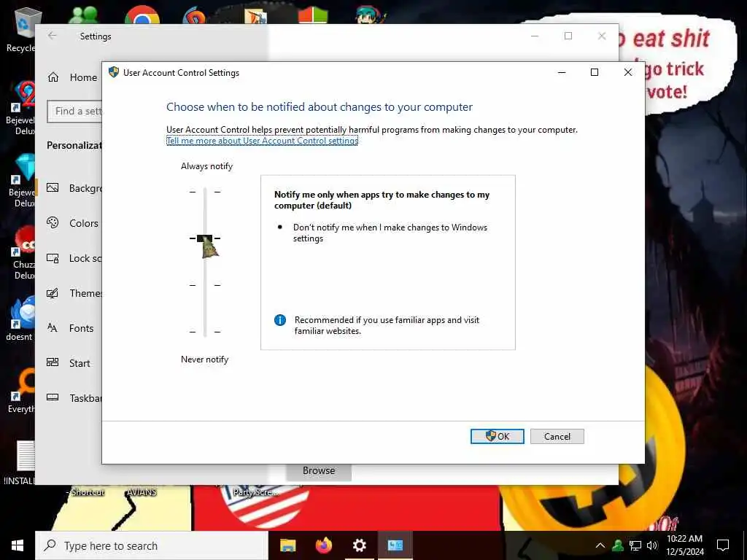Open Background page in Settings sidebar
Screen dimensions: 747x560
[74, 188]
